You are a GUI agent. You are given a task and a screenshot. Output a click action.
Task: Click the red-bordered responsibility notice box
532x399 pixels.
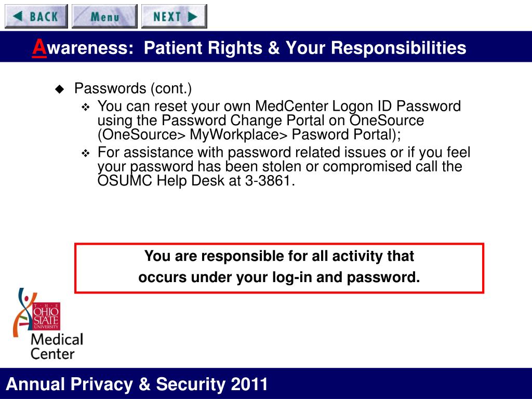[x=279, y=268]
